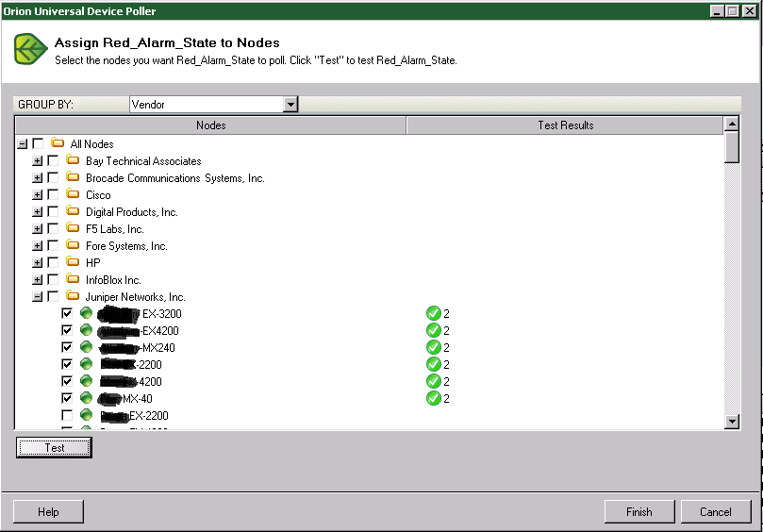
Task: Expand the Digital Products, Inc. group
Action: pyautogui.click(x=38, y=211)
